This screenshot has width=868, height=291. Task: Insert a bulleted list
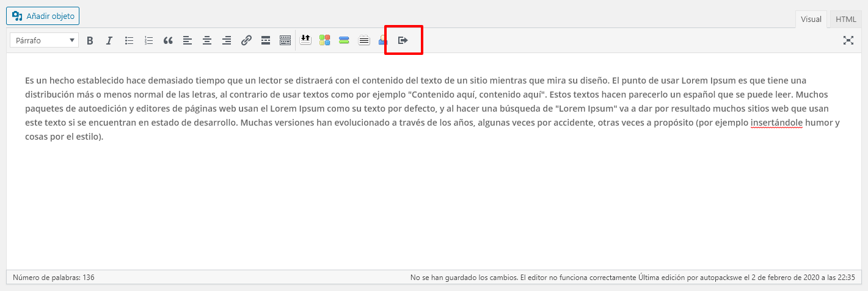[129, 41]
